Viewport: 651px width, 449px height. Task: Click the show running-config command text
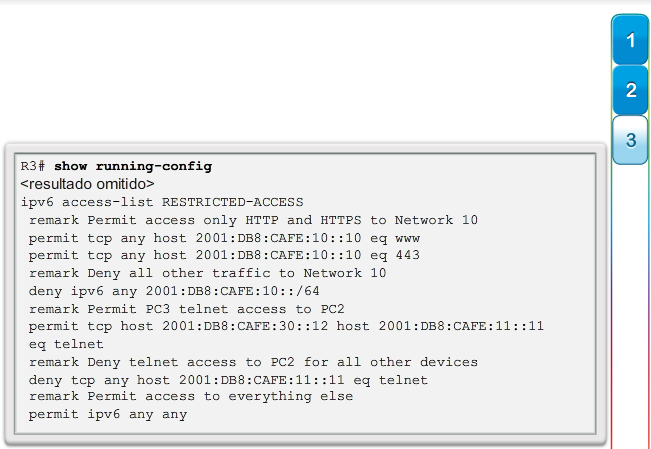pos(133,166)
